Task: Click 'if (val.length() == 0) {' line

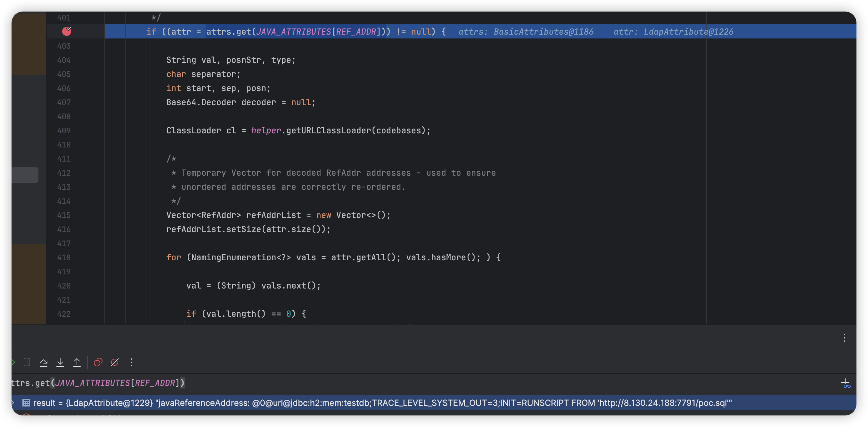Action: (x=246, y=314)
